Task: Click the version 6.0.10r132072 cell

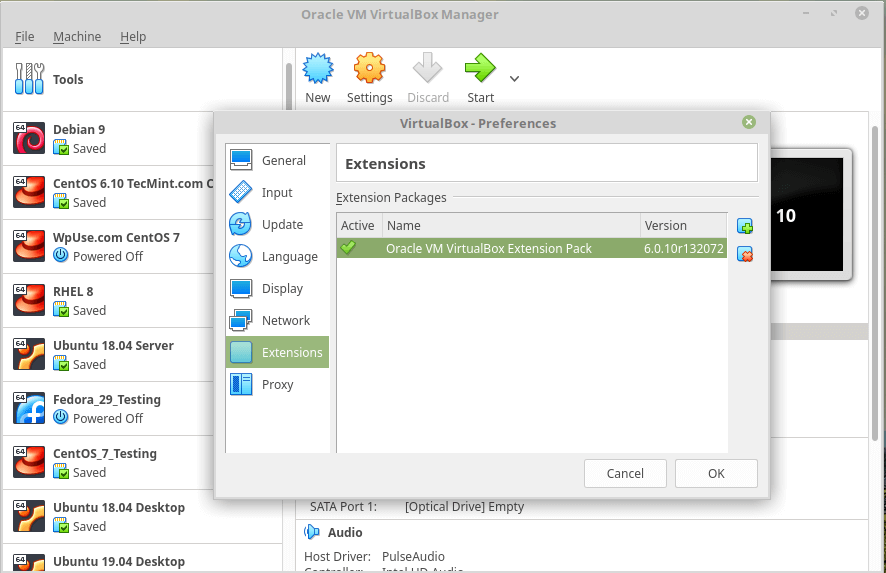Action: (x=684, y=248)
